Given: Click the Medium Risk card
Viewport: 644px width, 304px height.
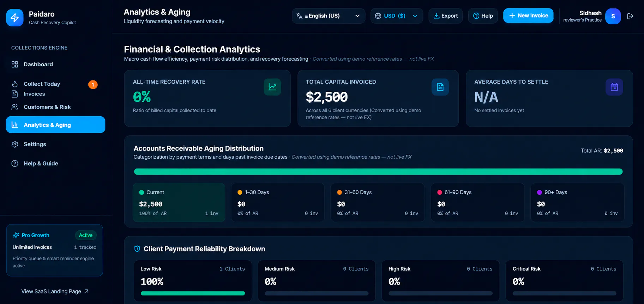Looking at the screenshot, I should pos(317,281).
